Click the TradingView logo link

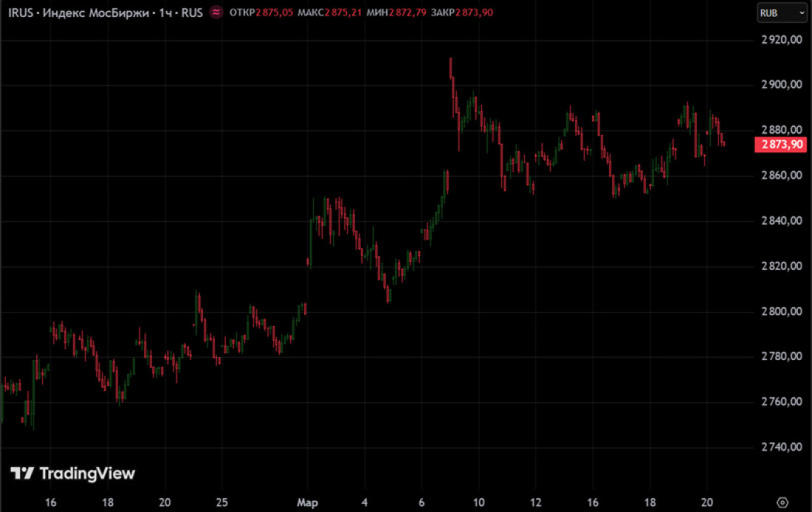point(72,473)
